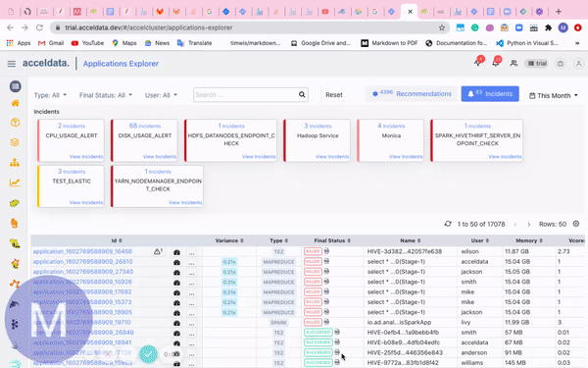Viewport: 588px width, 368px height.
Task: Click the trial cluster badge
Action: tap(537, 64)
